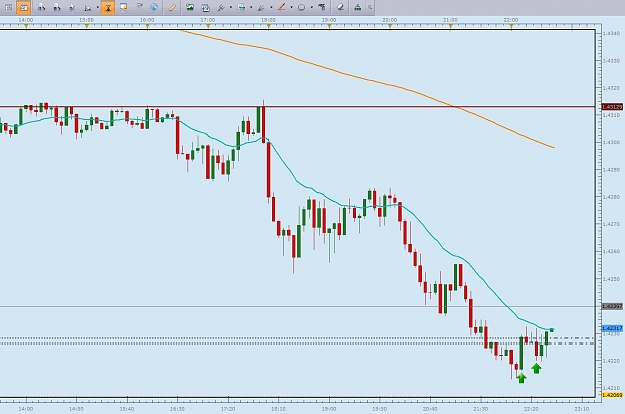
Task: Select the ellipse shape tool
Action: 302,7
